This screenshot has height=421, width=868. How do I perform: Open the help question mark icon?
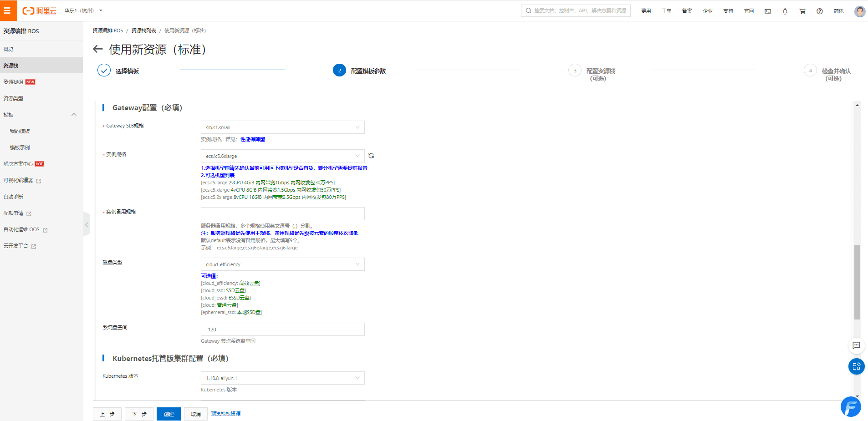[x=820, y=11]
